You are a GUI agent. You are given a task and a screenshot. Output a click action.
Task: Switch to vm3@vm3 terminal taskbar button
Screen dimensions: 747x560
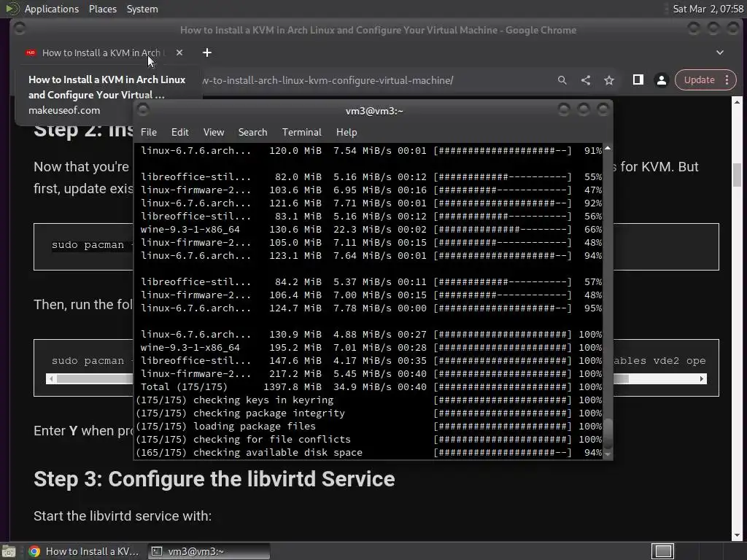209,551
